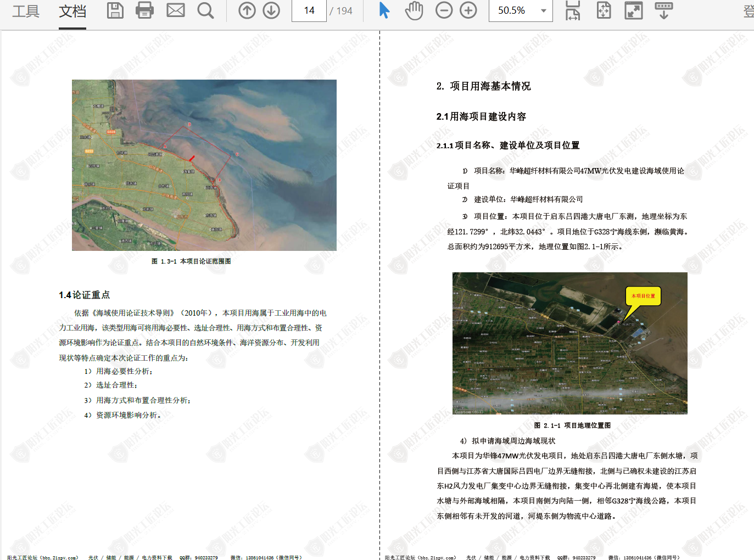Click figure 1.3-1 map image

point(204,165)
